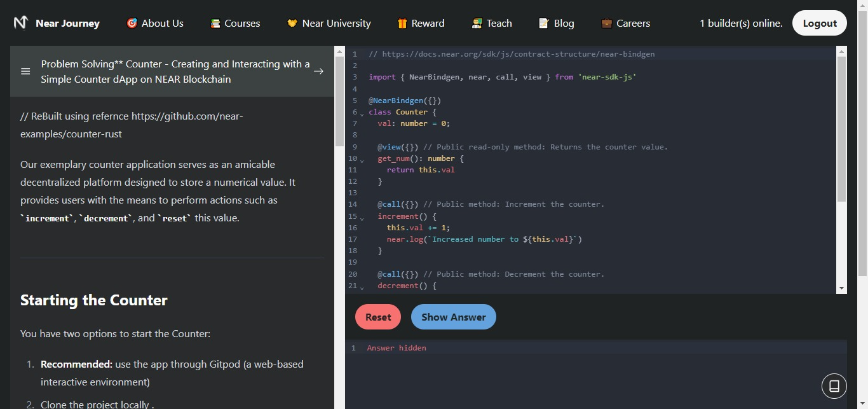
Task: Collapse the get_num fold at line 10
Action: click(x=362, y=160)
